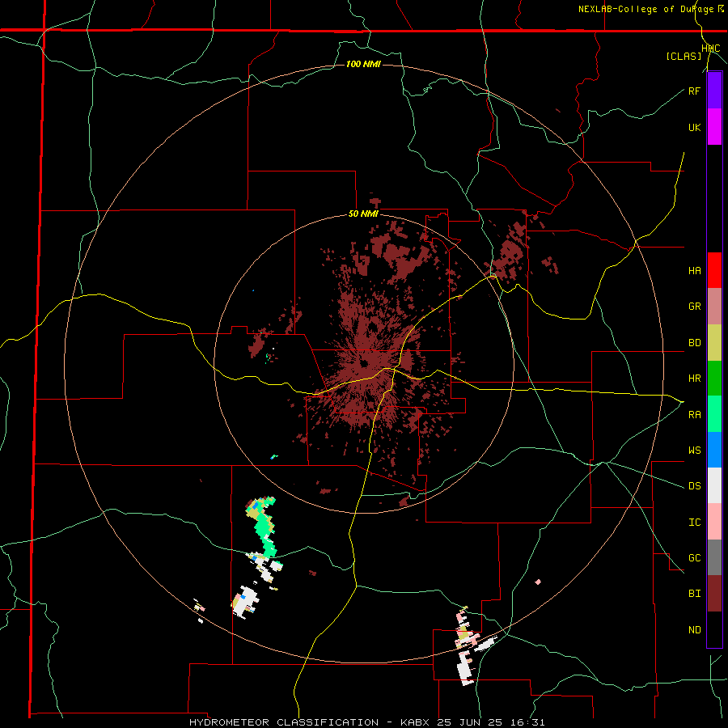Click the BD yellow legend swatch
Screen dimensions: 728x728
(714, 343)
